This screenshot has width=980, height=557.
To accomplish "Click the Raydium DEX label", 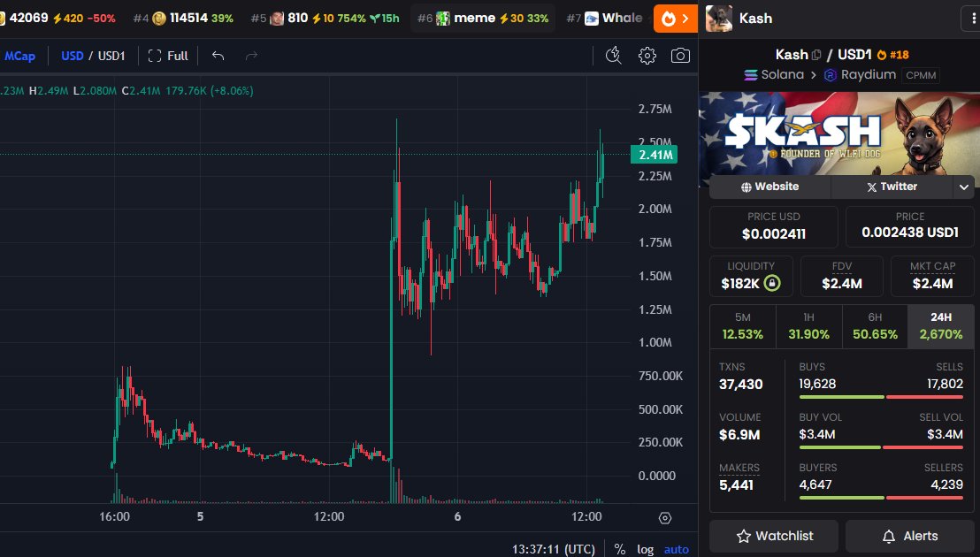I will (x=860, y=75).
